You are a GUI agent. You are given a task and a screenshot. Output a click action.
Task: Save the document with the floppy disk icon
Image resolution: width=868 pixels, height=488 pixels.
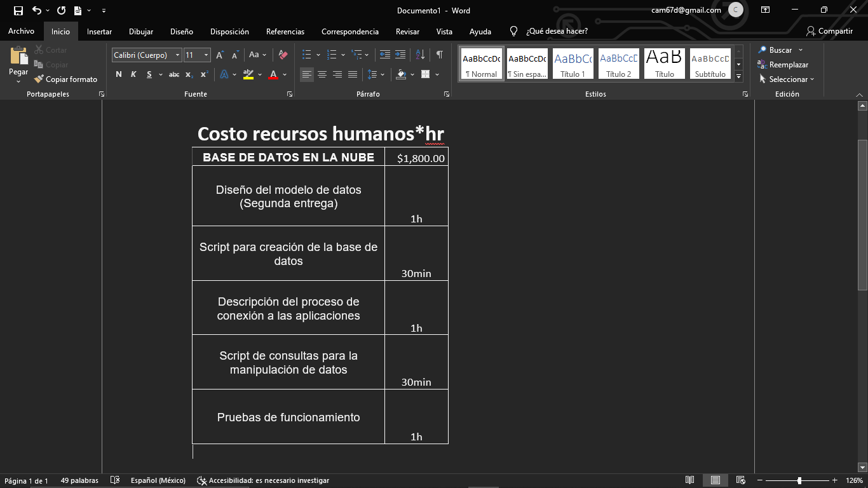tap(18, 10)
